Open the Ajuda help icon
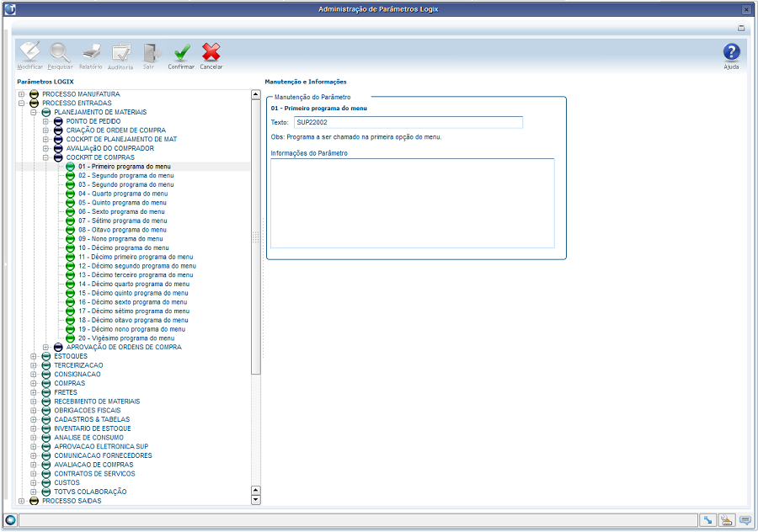Image resolution: width=758 pixels, height=532 pixels. [731, 51]
